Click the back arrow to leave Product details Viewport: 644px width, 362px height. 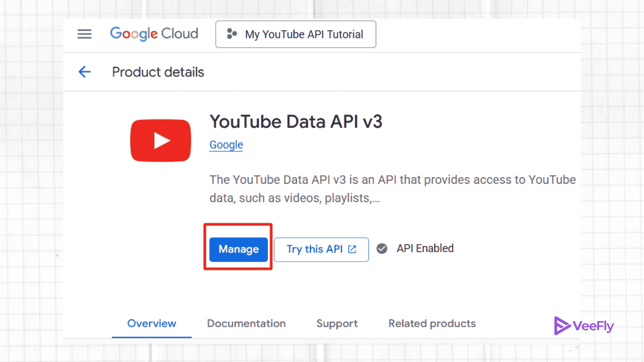point(84,72)
